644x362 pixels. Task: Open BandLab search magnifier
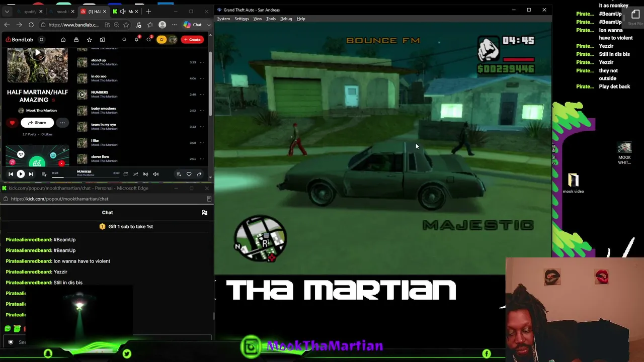pyautogui.click(x=124, y=40)
